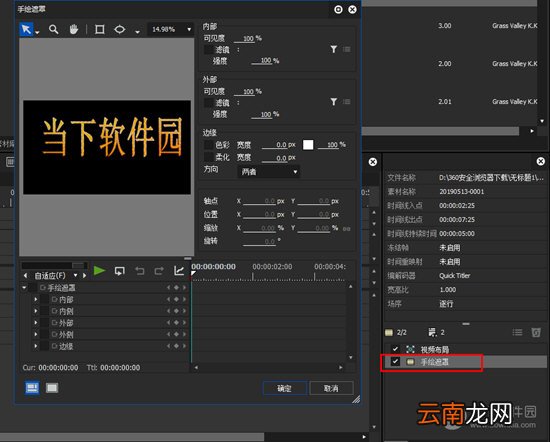
Task: Click the edge color 宽度 width field
Action: click(274, 145)
